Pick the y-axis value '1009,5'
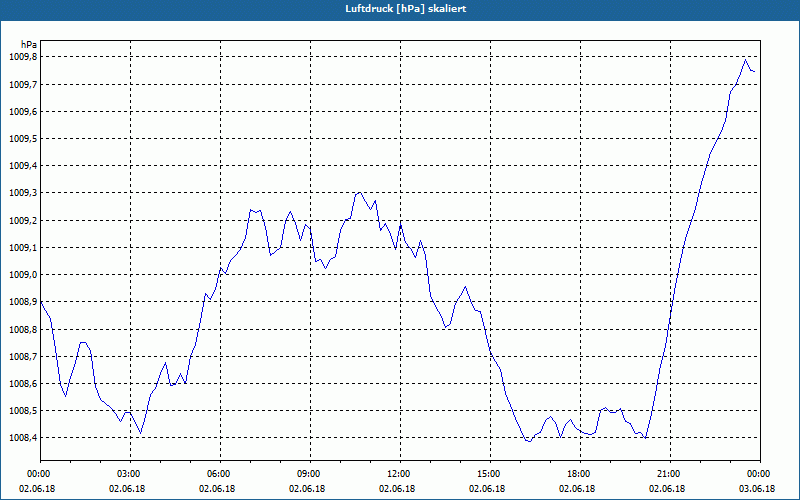This screenshot has height=500, width=800. click(x=23, y=139)
